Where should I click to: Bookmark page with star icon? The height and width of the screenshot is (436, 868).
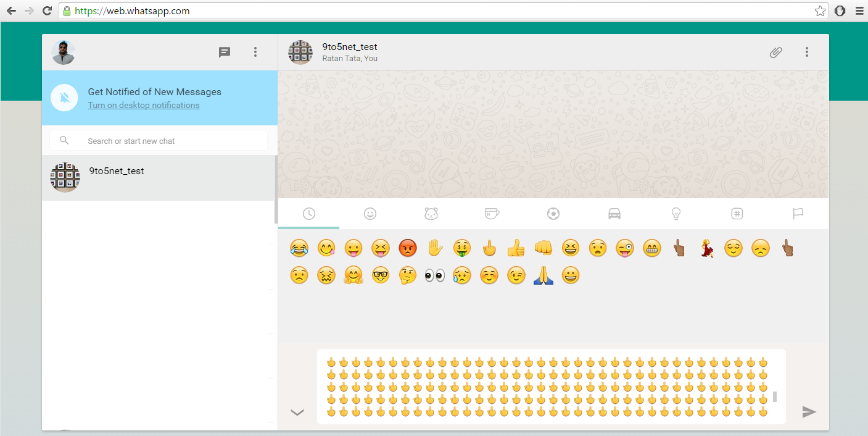tap(820, 11)
